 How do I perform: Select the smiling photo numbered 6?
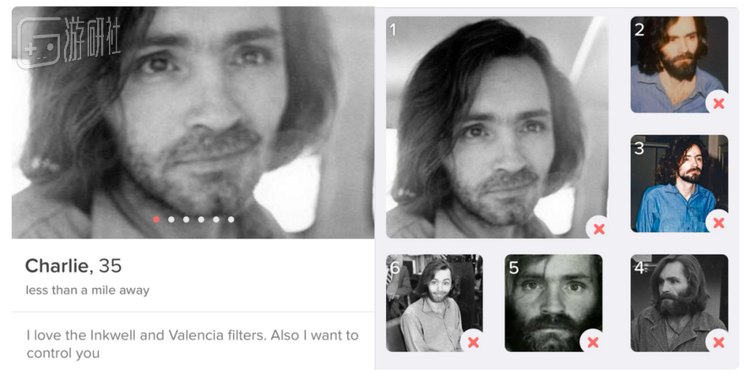[434, 303]
